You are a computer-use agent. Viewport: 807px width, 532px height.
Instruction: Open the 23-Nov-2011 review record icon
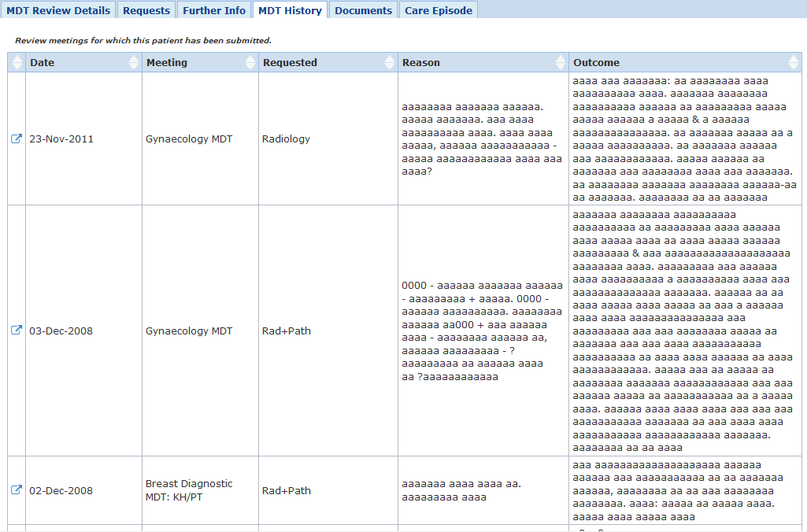coord(17,139)
